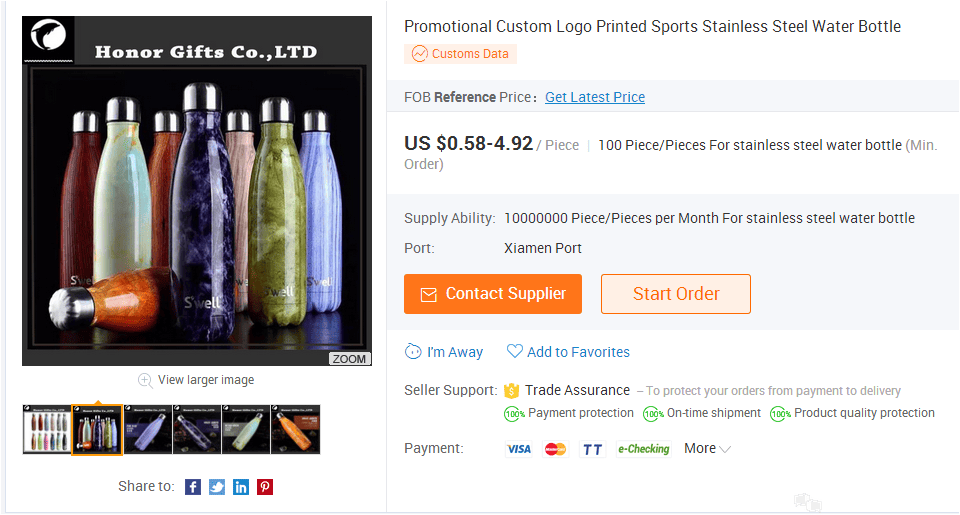Viewport: 960px width, 515px height.
Task: Share product on Twitter
Action: [x=217, y=487]
